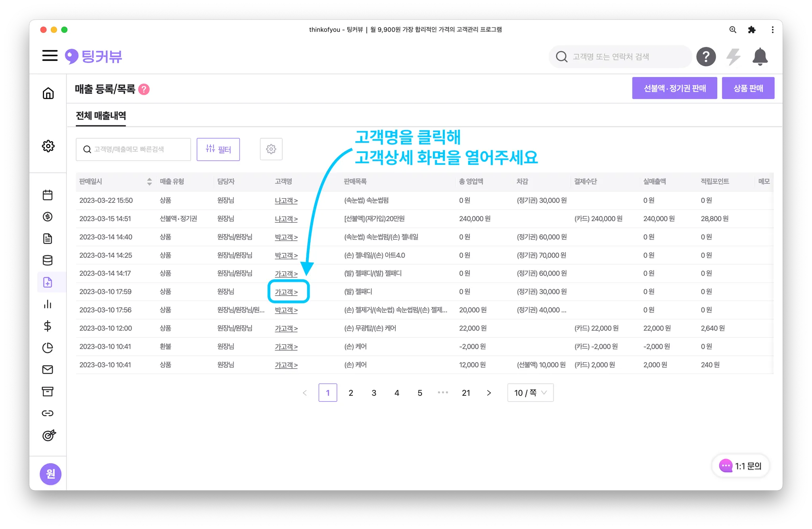Click the pie chart icon in sidebar
Screen dimensions: 812x529
tap(48, 348)
